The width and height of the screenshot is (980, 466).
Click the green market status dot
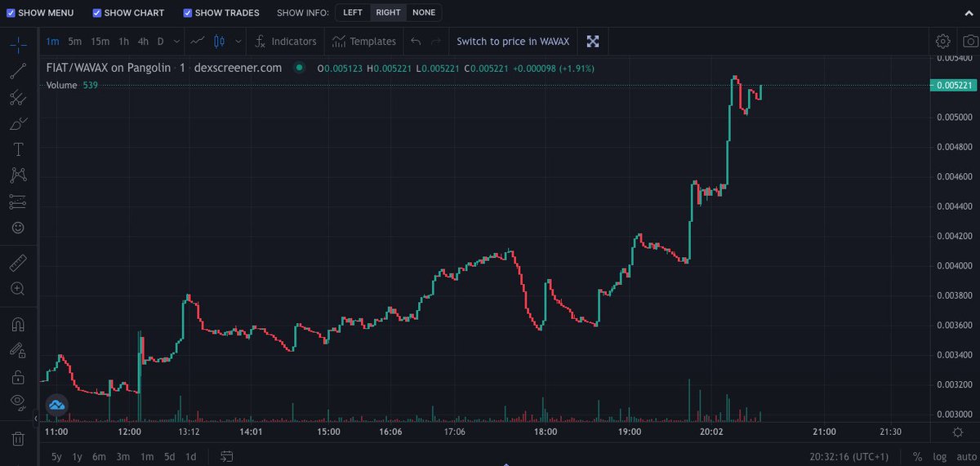pos(299,68)
